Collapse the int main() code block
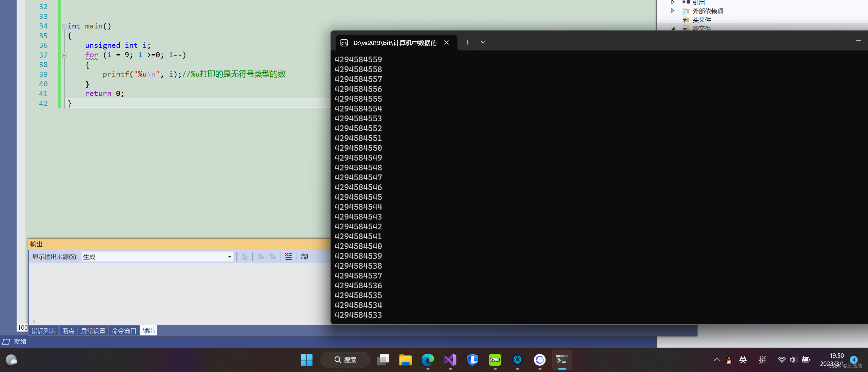 [64, 26]
